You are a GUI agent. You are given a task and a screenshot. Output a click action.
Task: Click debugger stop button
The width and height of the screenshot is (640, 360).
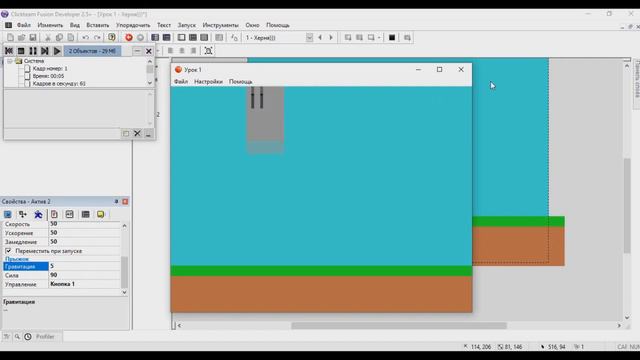tap(21, 51)
